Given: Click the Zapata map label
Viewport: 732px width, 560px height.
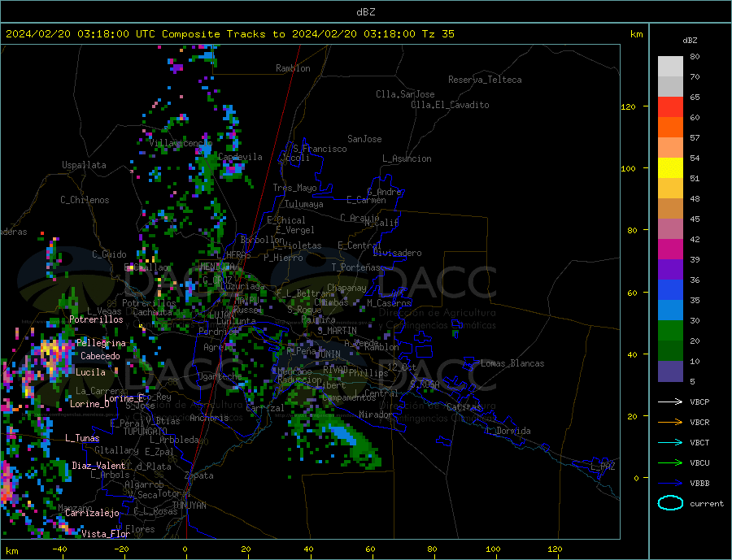Looking at the screenshot, I should [199, 476].
